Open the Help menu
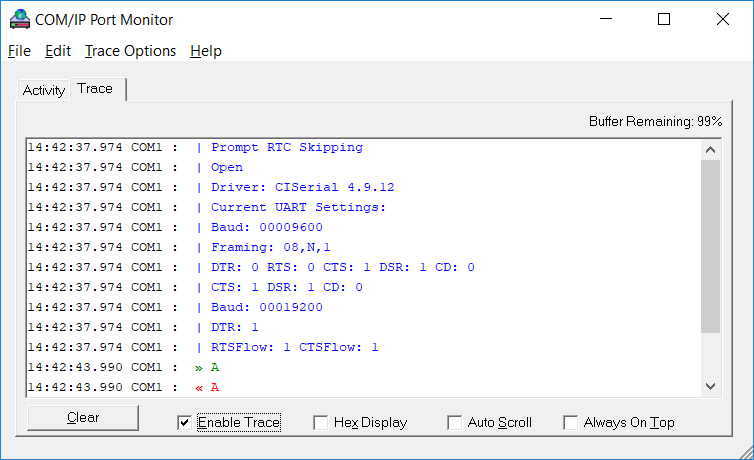Viewport: 754px width, 460px height. click(206, 51)
